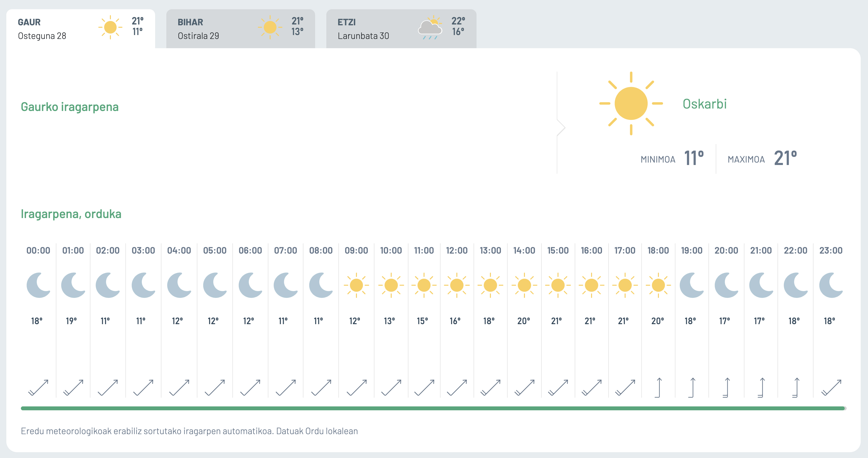
Task: Click the moon icon for 04:00
Action: (179, 285)
